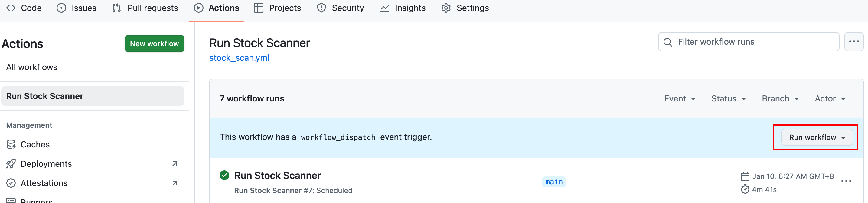Open the Actor filter dropdown

click(x=830, y=99)
